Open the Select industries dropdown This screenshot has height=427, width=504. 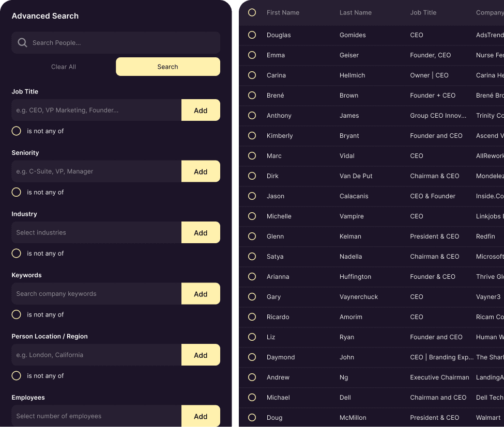[x=96, y=232]
